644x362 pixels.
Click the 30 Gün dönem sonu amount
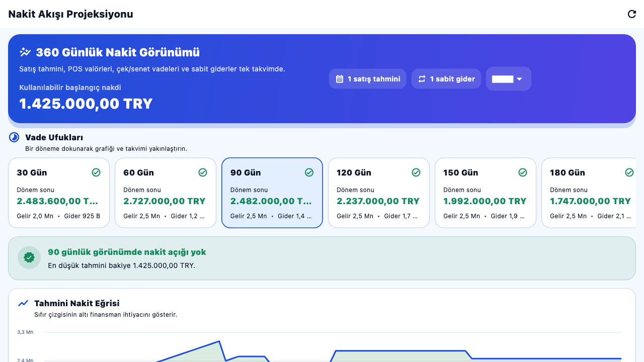57,201
